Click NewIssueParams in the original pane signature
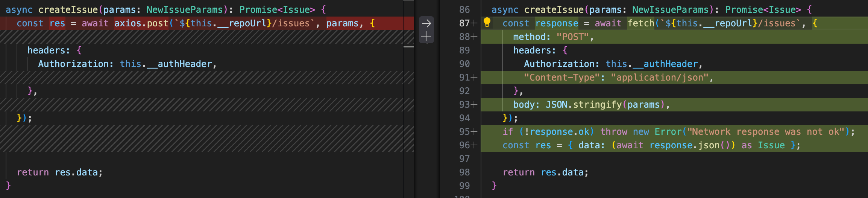This screenshot has height=198, width=868. (x=185, y=10)
